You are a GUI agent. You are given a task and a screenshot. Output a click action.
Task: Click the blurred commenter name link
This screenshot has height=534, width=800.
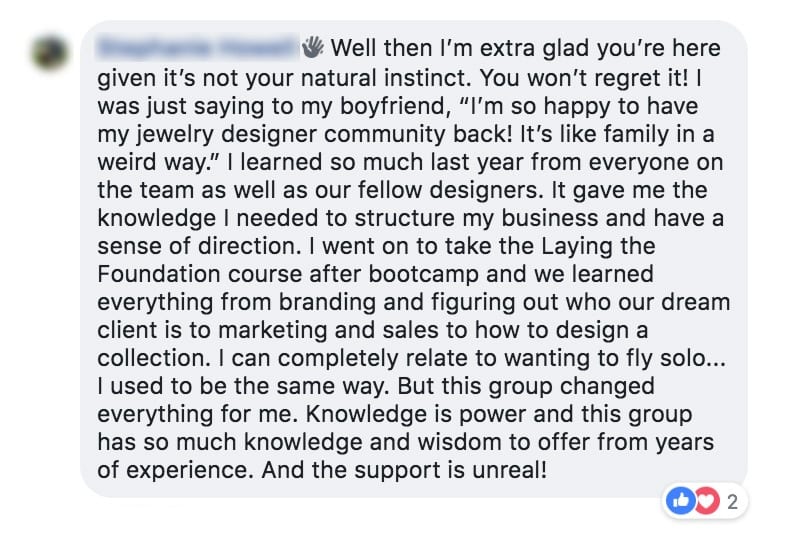[198, 48]
